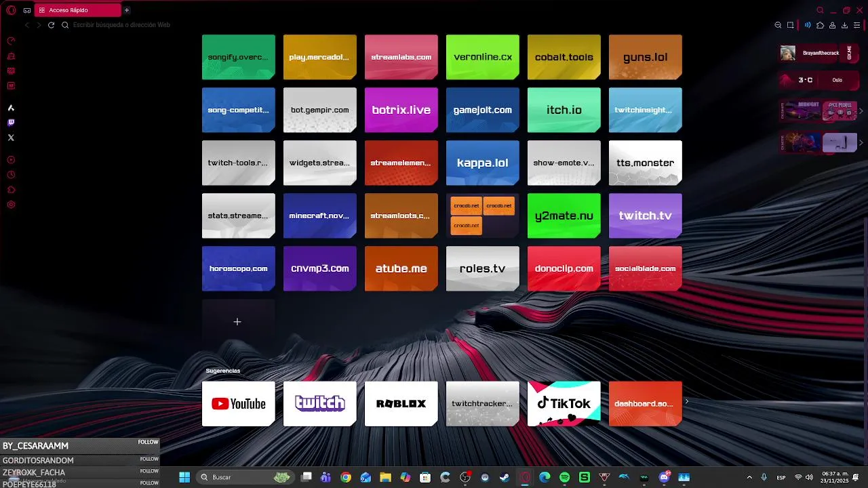
Task: Open the GX Corner gamepad tab icon
Action: [x=27, y=10]
